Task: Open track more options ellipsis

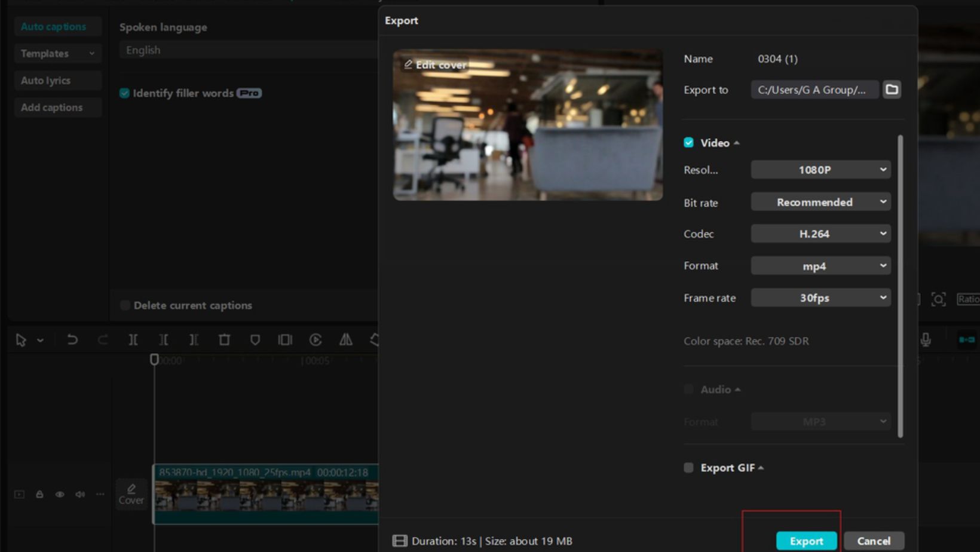Action: click(100, 494)
